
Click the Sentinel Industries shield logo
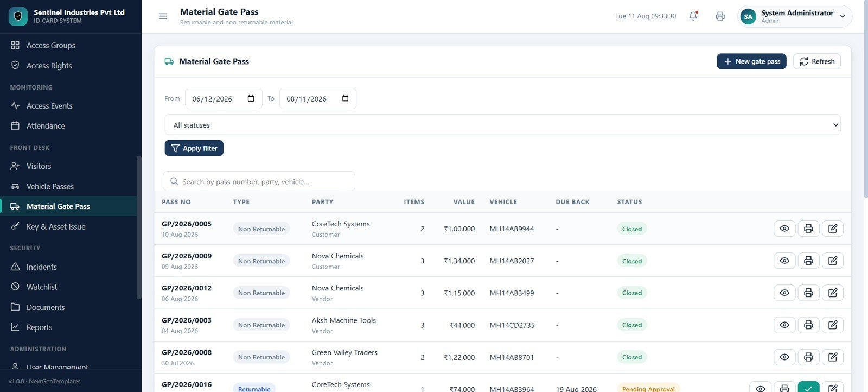pyautogui.click(x=18, y=16)
